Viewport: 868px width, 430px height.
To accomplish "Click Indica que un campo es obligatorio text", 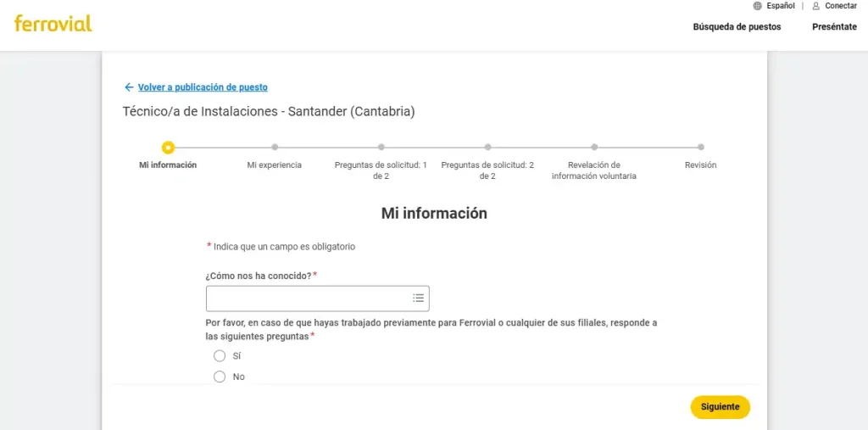I will click(284, 247).
